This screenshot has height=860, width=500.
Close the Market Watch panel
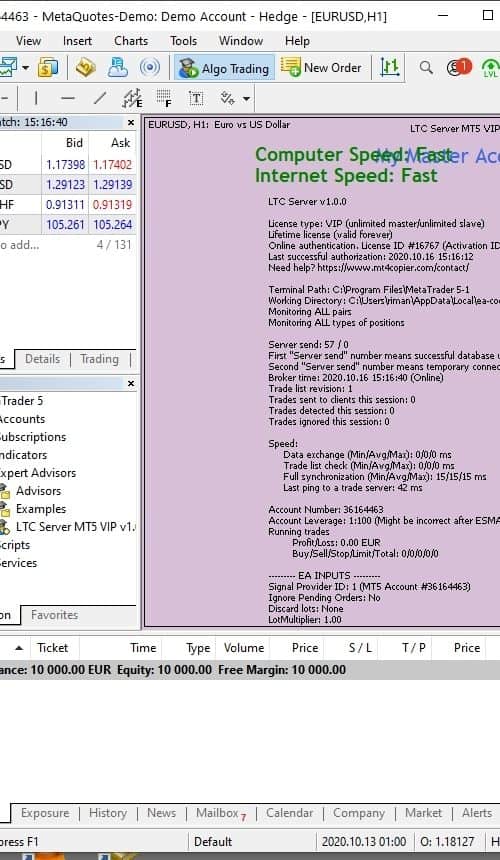click(130, 122)
